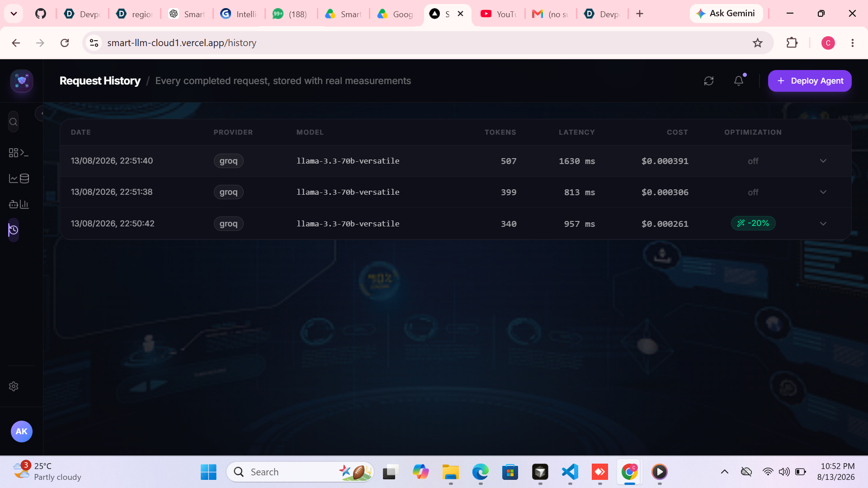Open the notifications bell
The width and height of the screenshot is (868, 488).
coord(739,81)
